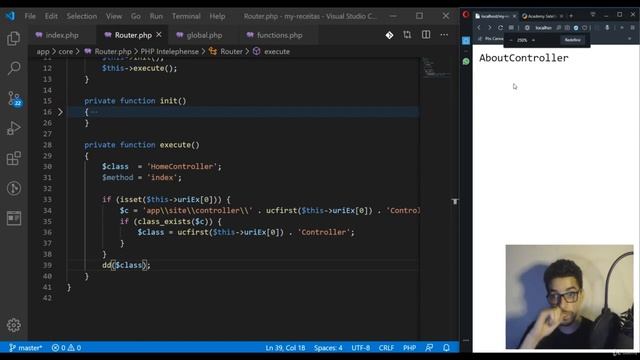This screenshot has height=360, width=640.
Task: Switch to the functions.php tab
Action: 280,35
